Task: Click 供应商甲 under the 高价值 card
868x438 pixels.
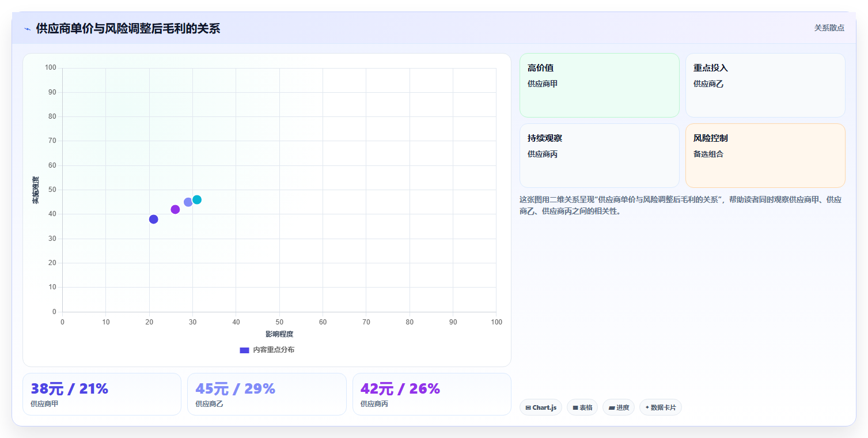Action: (543, 84)
